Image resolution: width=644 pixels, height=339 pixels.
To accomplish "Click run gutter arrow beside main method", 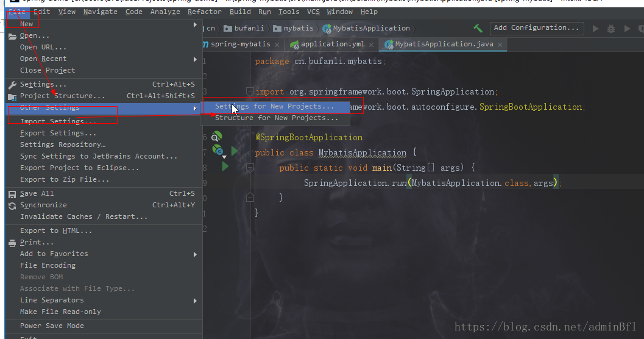I will (225, 166).
